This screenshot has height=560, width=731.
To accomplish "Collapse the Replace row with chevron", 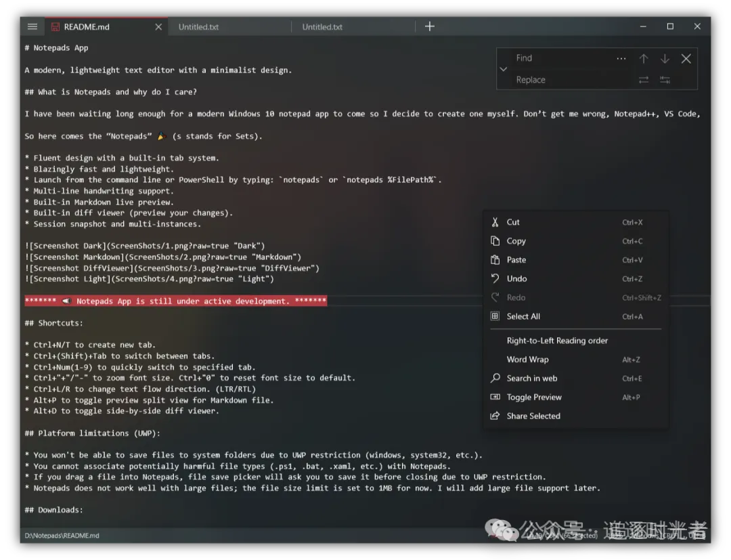I will point(504,69).
